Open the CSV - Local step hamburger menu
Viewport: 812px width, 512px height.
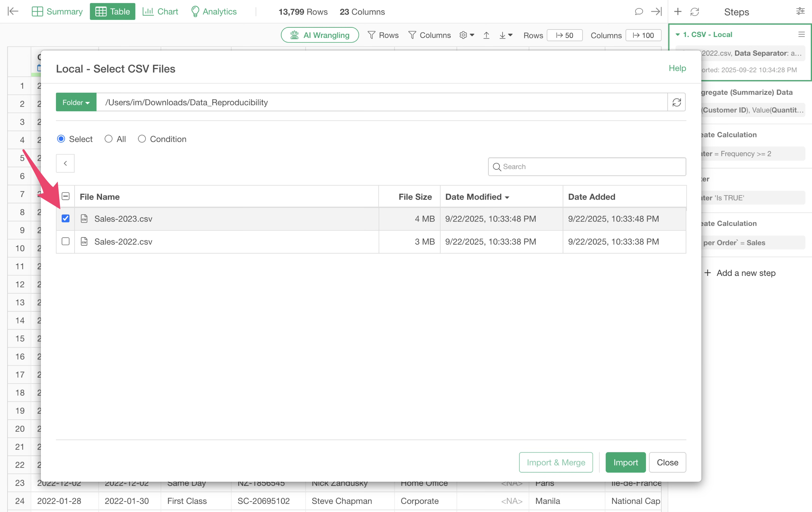[802, 34]
